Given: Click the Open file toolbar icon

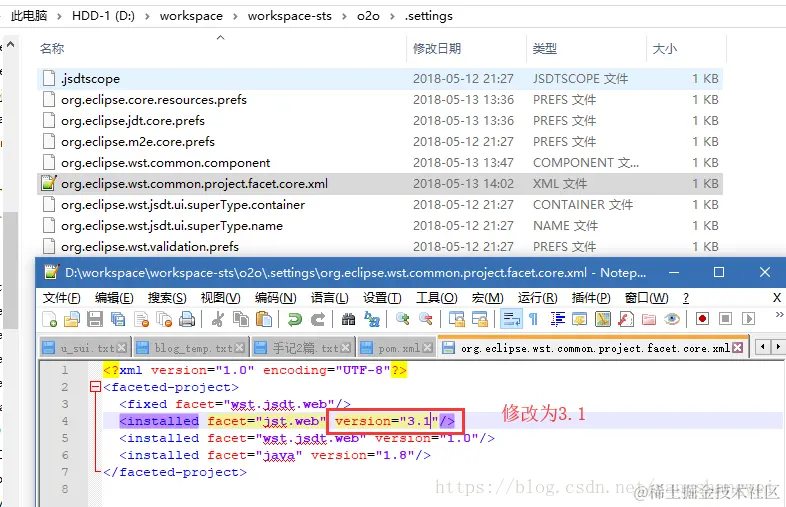Looking at the screenshot, I should [72, 319].
